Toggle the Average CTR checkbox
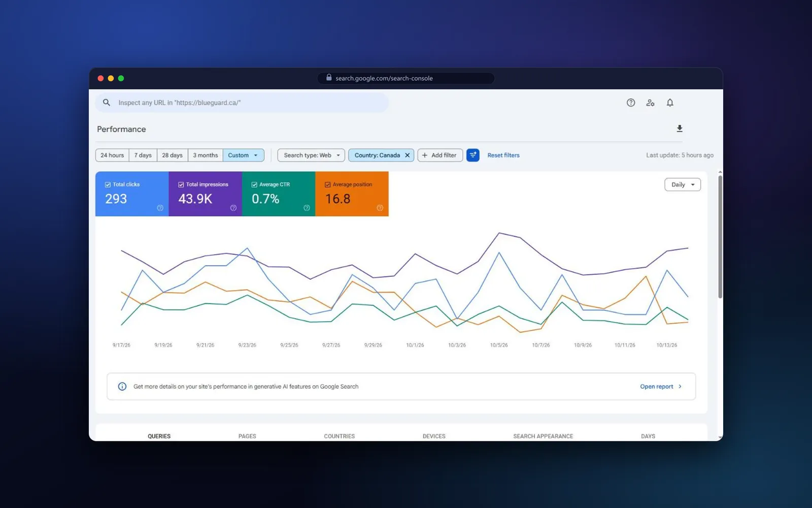The width and height of the screenshot is (812, 508). 254,184
